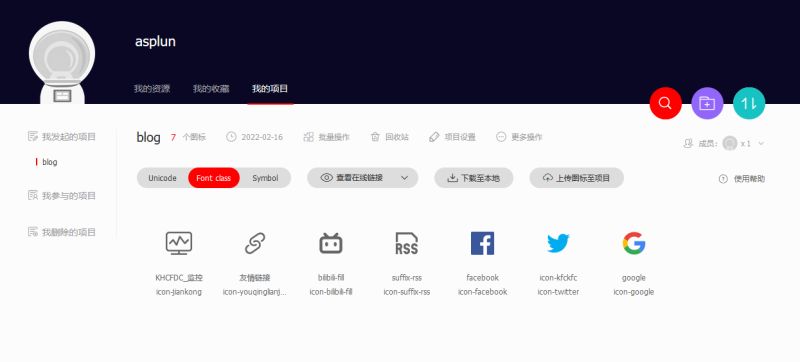Screen dimensions: 800x362
Task: Click the teal sort arrows button
Action: click(749, 103)
